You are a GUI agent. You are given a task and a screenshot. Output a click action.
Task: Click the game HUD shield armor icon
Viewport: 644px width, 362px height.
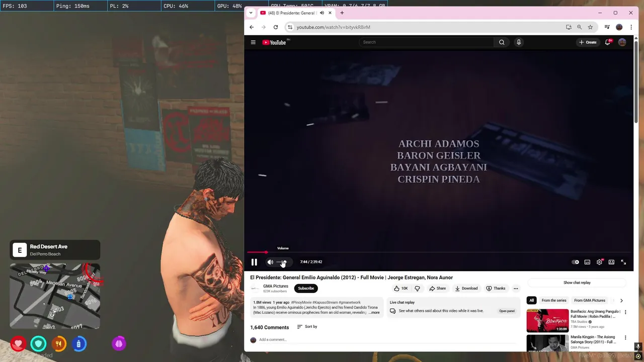click(x=38, y=344)
